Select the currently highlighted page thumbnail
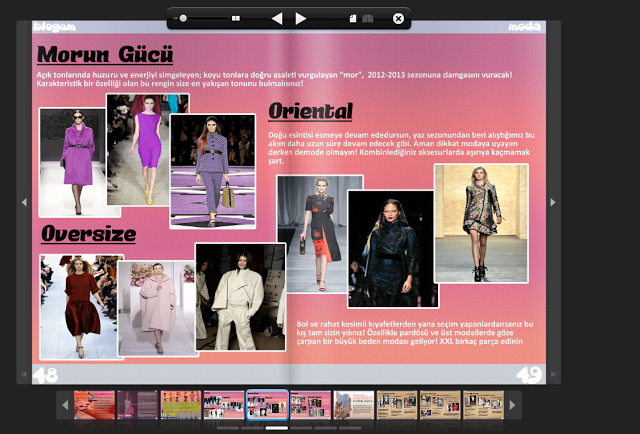640x434 pixels. coord(267,405)
